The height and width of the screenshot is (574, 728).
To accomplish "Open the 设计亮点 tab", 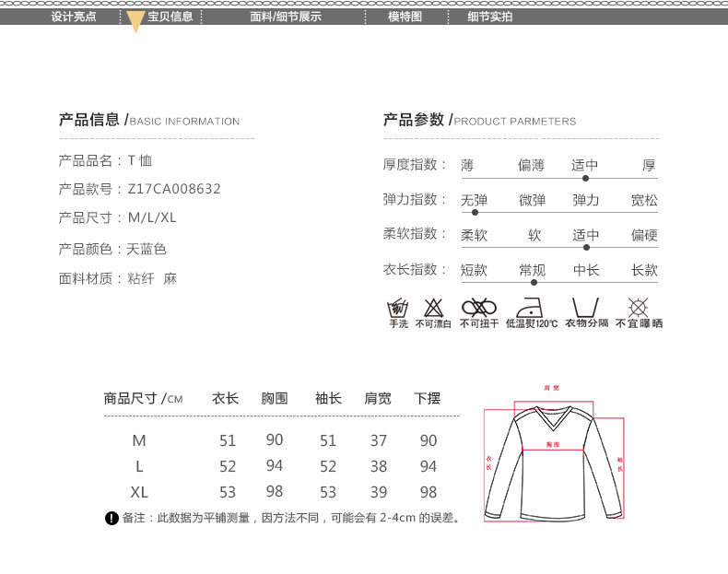I will [x=73, y=17].
